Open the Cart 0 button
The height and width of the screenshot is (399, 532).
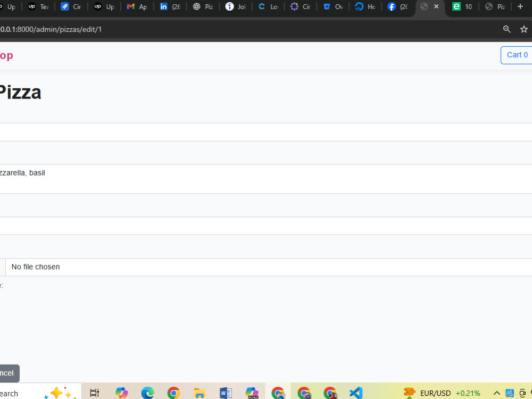[517, 55]
